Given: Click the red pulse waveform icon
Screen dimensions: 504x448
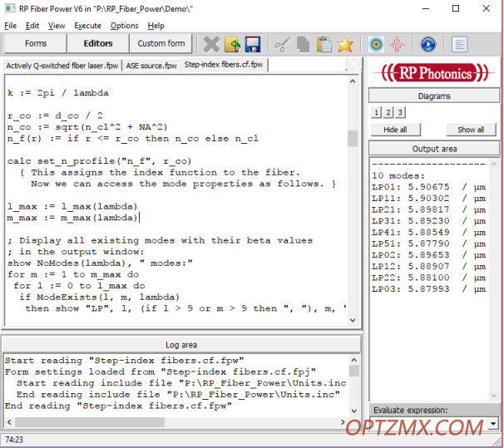Looking at the screenshot, I should click(x=397, y=44).
